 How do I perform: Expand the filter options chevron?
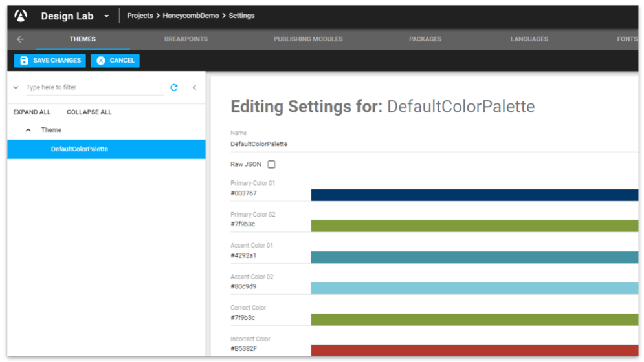tap(16, 87)
